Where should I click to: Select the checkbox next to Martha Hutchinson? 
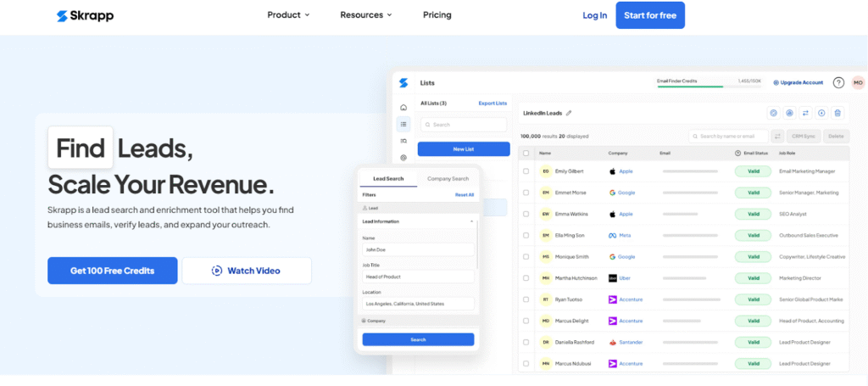[x=526, y=278]
